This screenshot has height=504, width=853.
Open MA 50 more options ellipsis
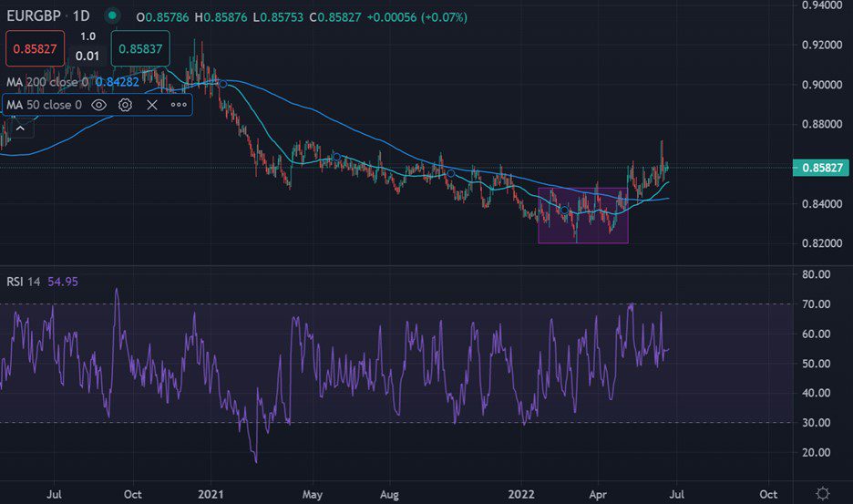[x=179, y=105]
